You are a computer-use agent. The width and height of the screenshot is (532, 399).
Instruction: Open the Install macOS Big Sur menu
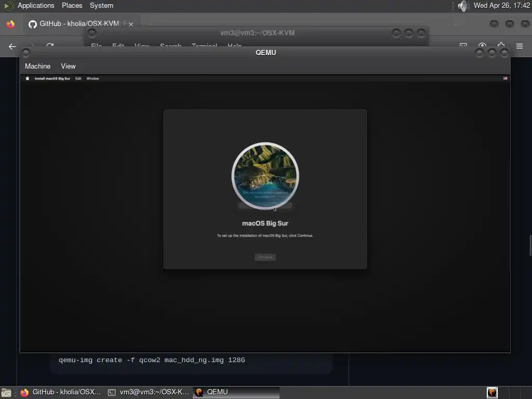coord(52,78)
